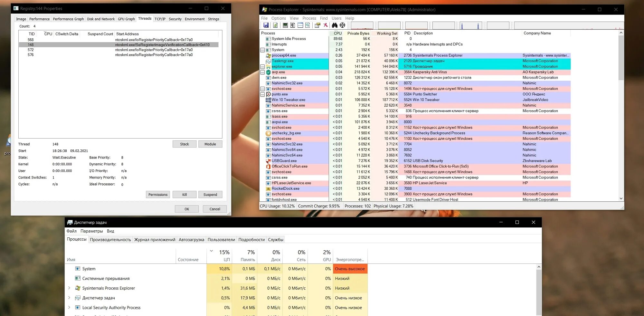The height and width of the screenshot is (316, 644).
Task: Collapse the avp.exe tree node
Action: pos(262,72)
